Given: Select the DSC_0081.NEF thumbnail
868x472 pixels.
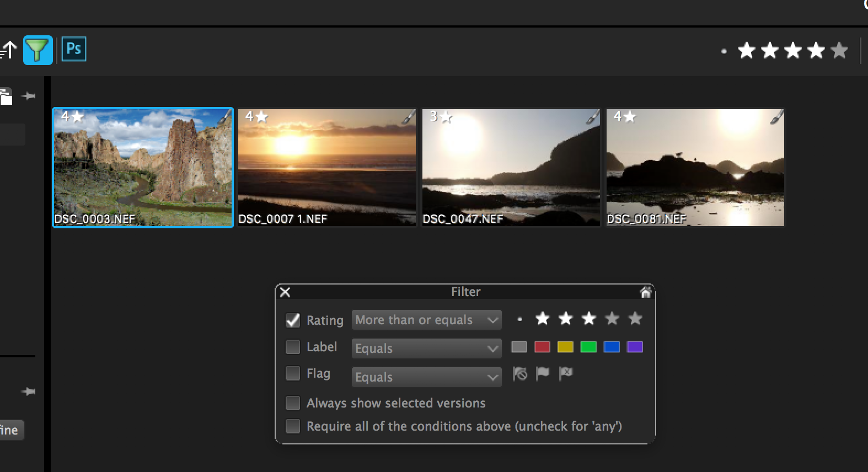Looking at the screenshot, I should click(695, 168).
